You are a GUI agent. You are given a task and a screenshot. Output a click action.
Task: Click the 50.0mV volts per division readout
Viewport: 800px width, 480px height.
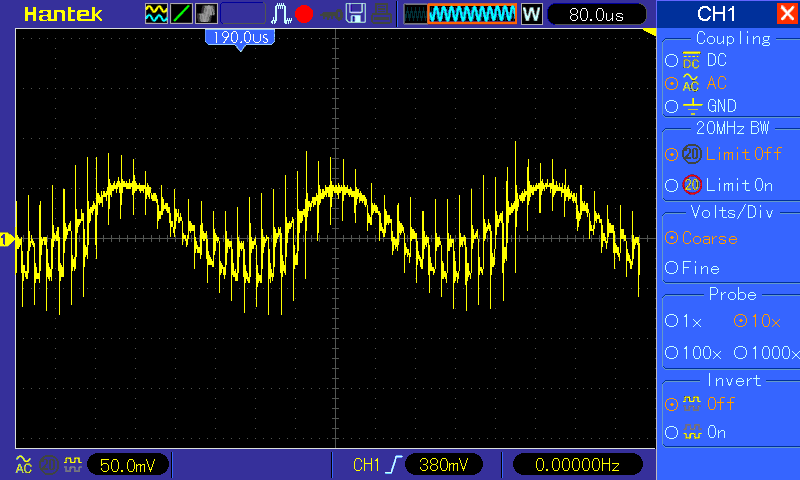click(128, 465)
